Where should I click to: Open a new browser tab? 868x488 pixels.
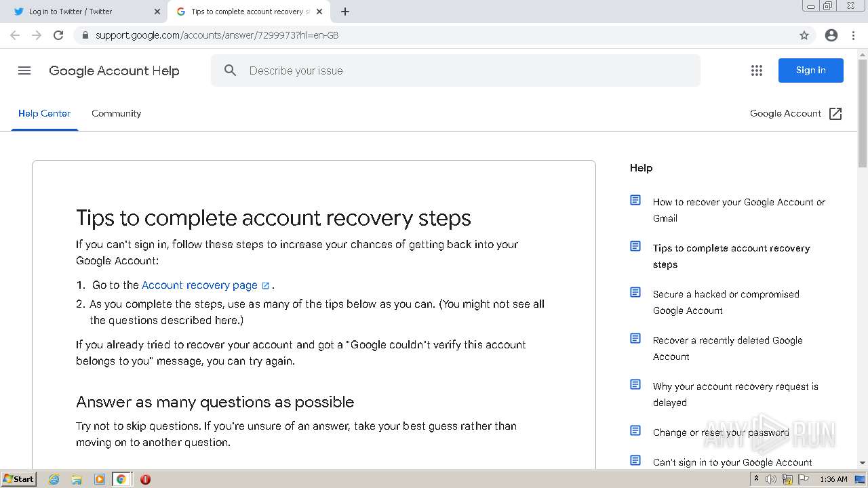(x=345, y=12)
